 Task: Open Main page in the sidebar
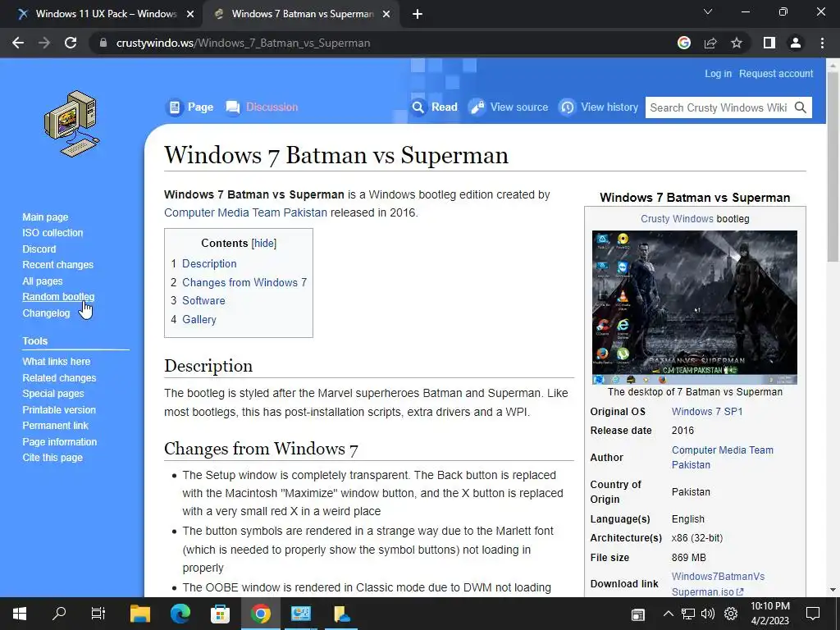click(45, 217)
